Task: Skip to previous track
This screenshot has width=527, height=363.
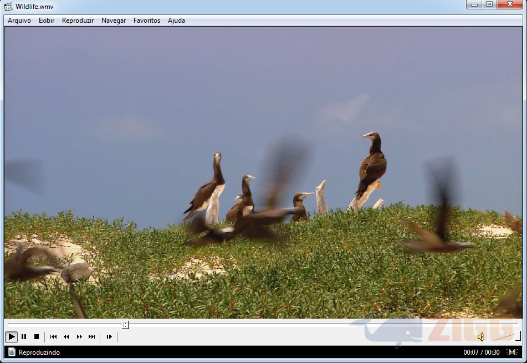Action: point(53,336)
